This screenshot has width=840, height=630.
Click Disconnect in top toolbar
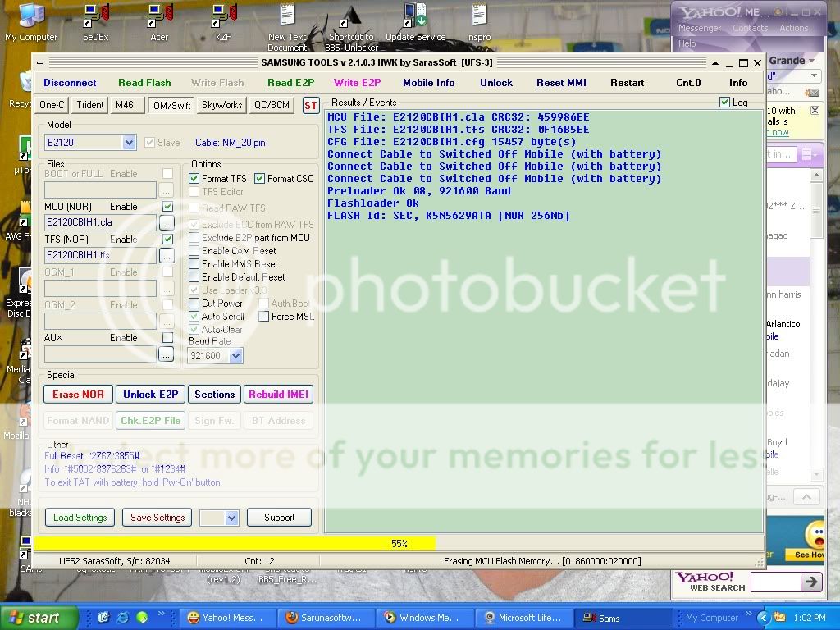(70, 83)
